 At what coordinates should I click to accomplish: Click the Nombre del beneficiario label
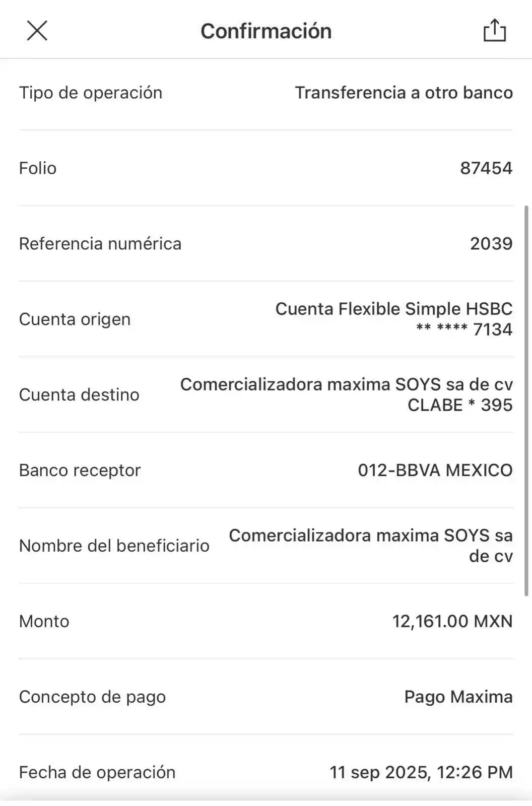click(114, 546)
